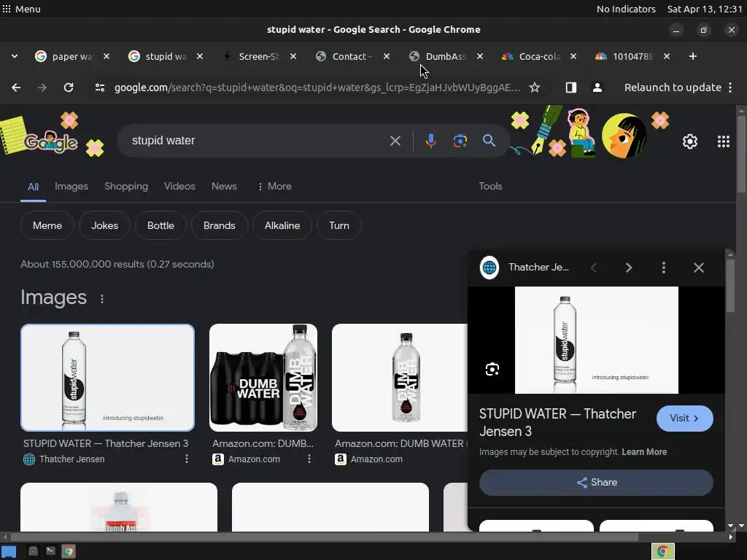Open preview panel three-dot menu
The height and width of the screenshot is (560, 747).
point(664,268)
